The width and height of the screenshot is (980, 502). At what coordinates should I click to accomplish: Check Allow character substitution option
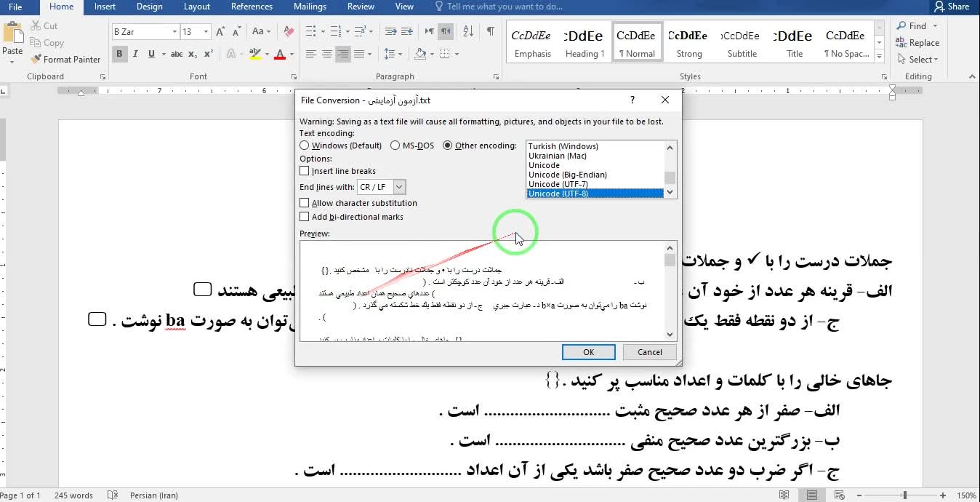(305, 203)
